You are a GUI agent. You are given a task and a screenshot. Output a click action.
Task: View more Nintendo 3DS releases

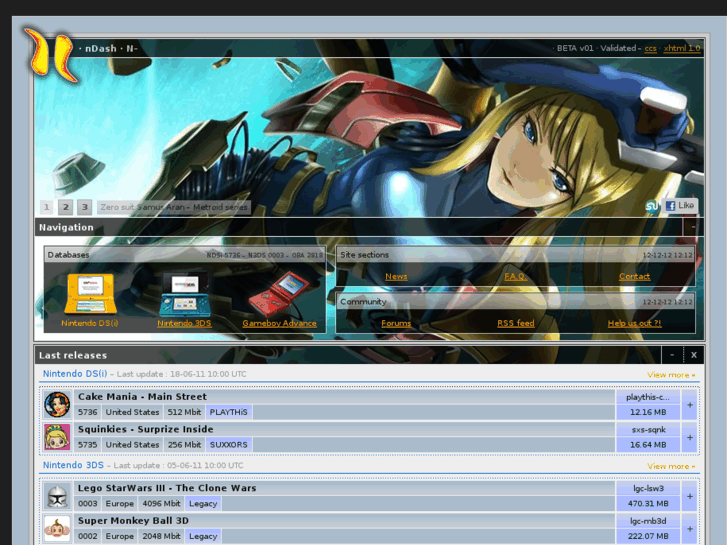(x=671, y=466)
